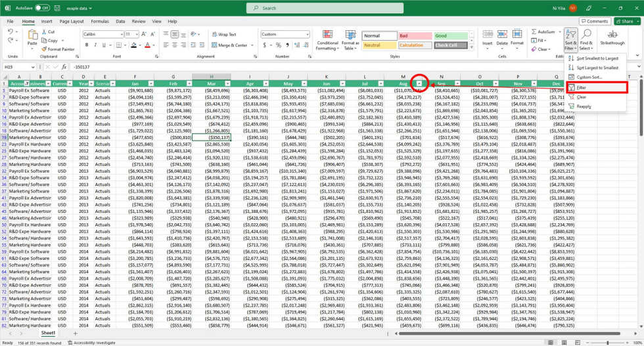Expand the Name Box dropdown arrow
Screen dimensions: 644x346
point(32,67)
